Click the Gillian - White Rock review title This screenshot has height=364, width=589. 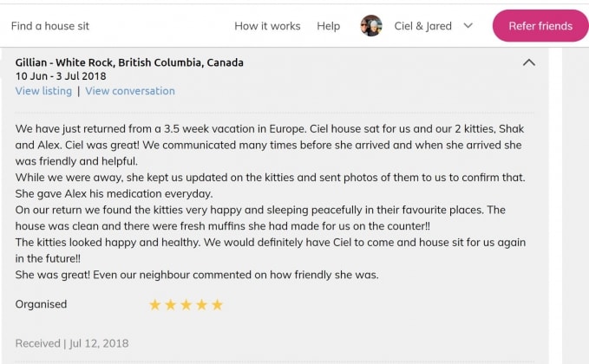click(129, 62)
